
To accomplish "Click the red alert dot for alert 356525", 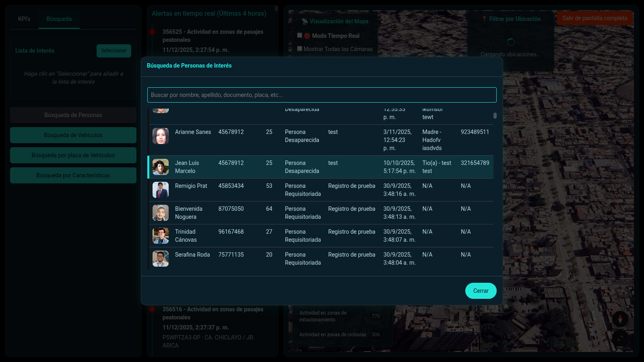I will coord(152,32).
